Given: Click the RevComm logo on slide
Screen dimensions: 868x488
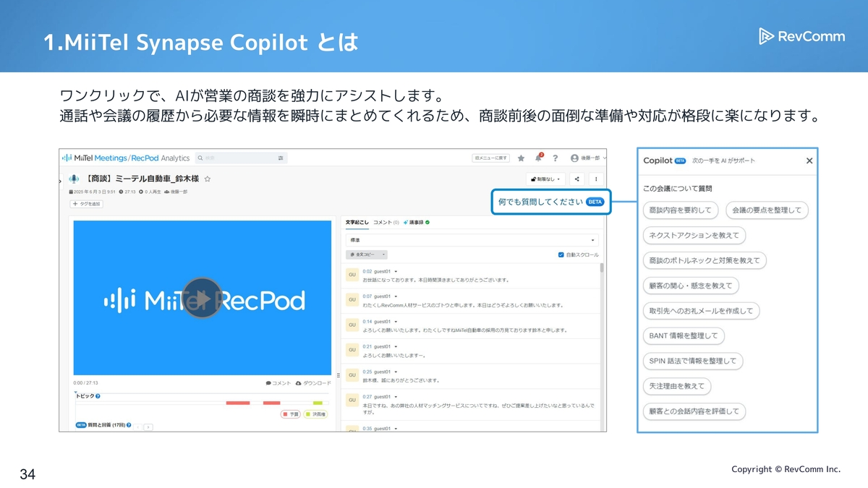Looking at the screenshot, I should [x=801, y=36].
